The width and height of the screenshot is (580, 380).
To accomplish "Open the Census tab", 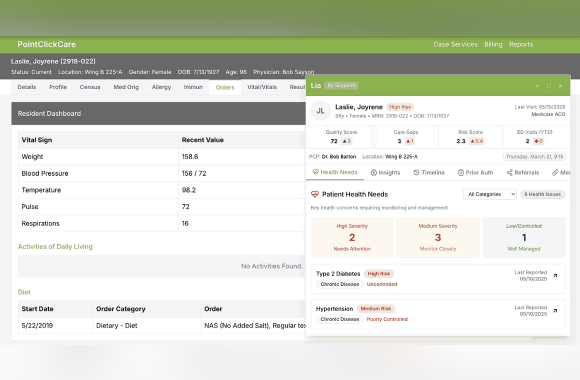I will 90,87.
